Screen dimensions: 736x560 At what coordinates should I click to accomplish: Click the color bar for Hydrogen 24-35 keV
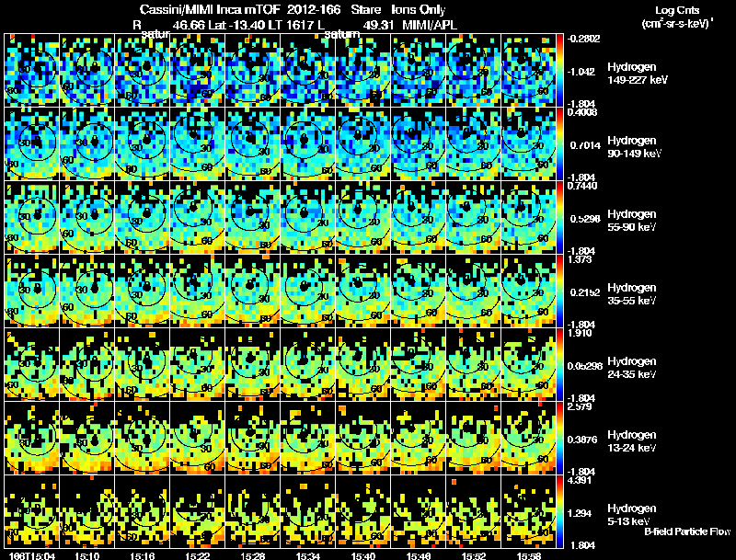559,365
